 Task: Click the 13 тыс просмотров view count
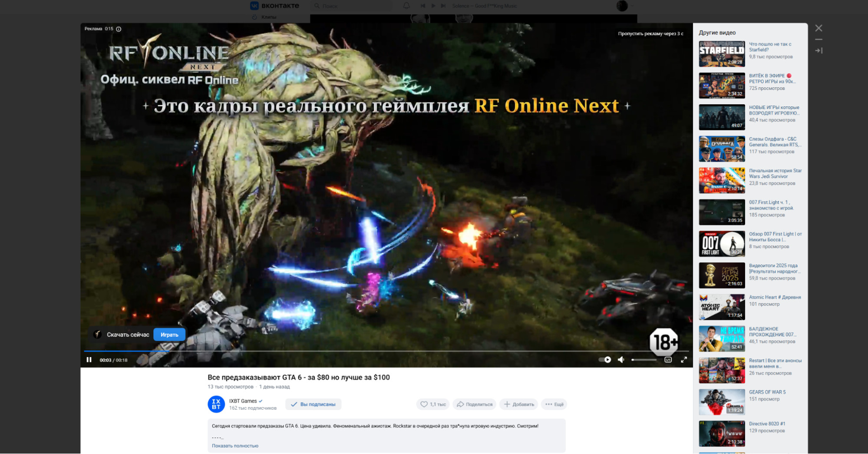[x=231, y=387]
